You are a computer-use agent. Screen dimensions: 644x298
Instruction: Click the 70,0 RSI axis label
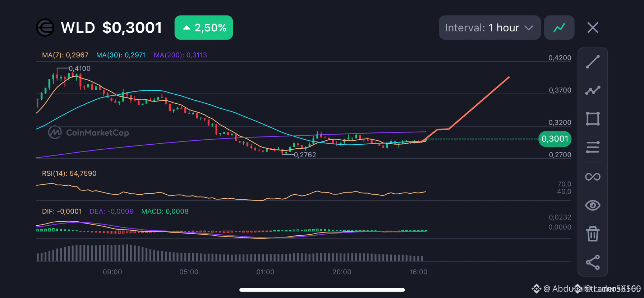(564, 184)
